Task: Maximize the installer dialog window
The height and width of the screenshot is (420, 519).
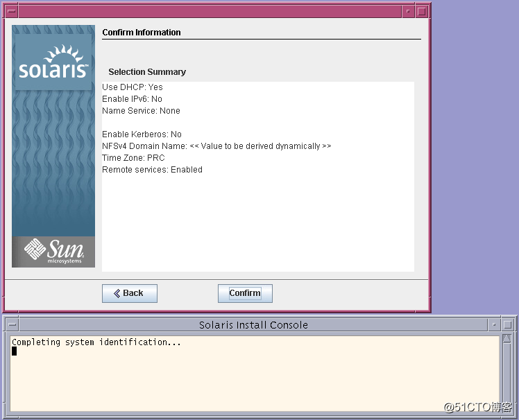Action: (x=422, y=11)
